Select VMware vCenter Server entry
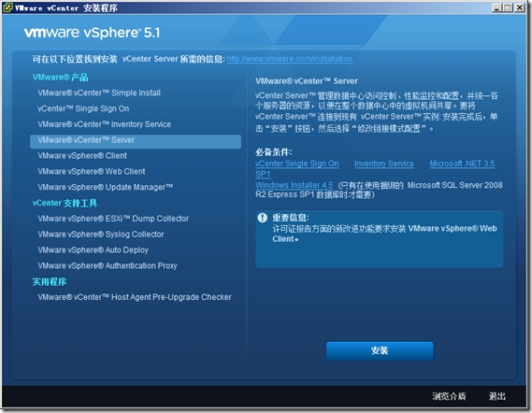 click(136, 141)
